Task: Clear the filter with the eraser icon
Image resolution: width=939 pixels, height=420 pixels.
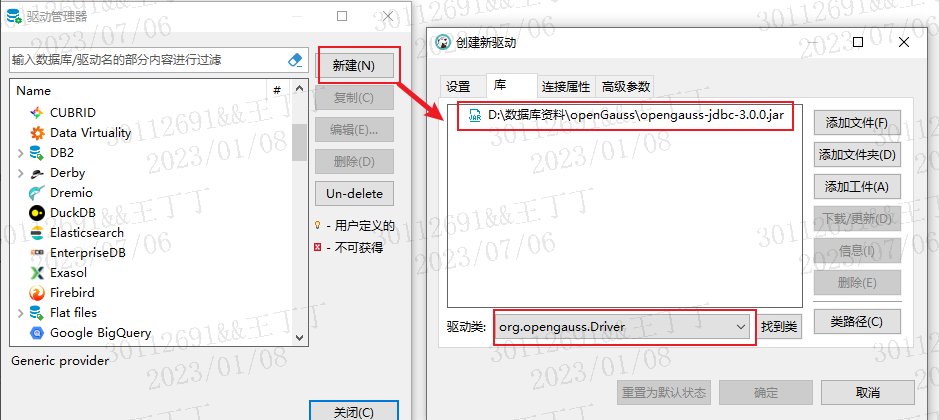Action: click(295, 60)
